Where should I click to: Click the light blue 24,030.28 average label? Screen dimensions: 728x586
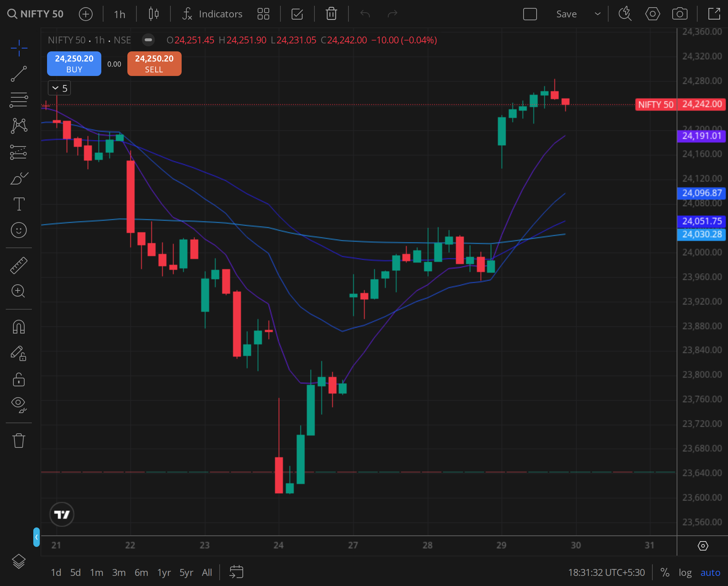pos(702,234)
